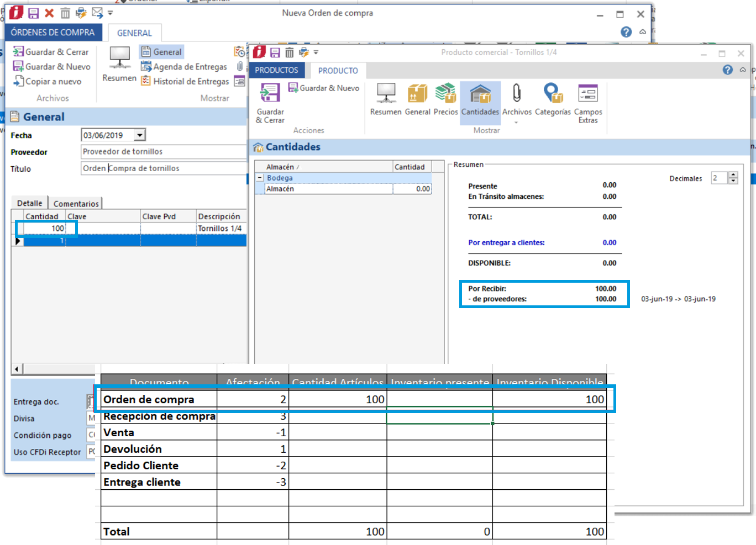Open Agenda de Entregas view
The image size is (756, 545).
[x=184, y=67]
